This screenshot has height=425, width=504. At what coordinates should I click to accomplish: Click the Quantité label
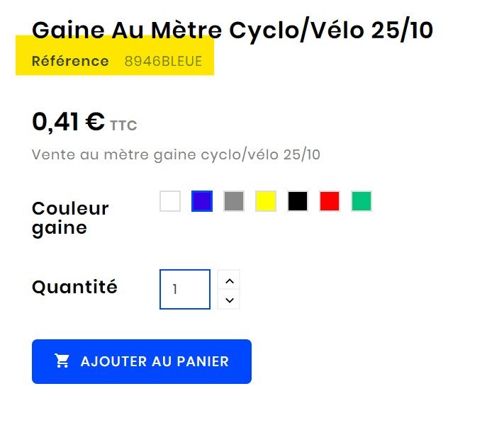[x=74, y=287]
